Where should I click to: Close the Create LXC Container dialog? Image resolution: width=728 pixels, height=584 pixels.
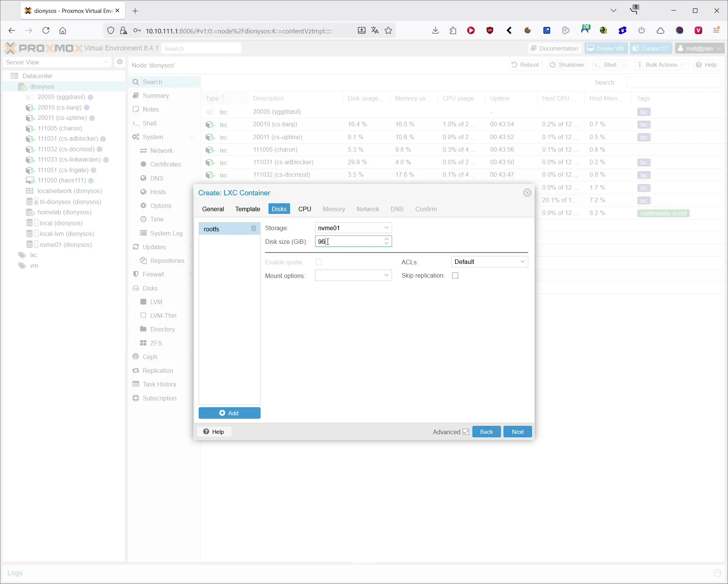click(x=527, y=193)
